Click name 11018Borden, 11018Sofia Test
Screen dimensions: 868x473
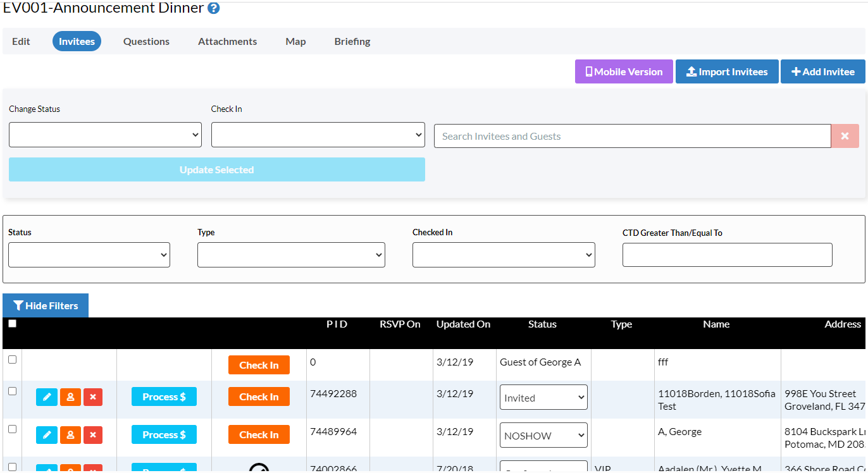(x=716, y=400)
